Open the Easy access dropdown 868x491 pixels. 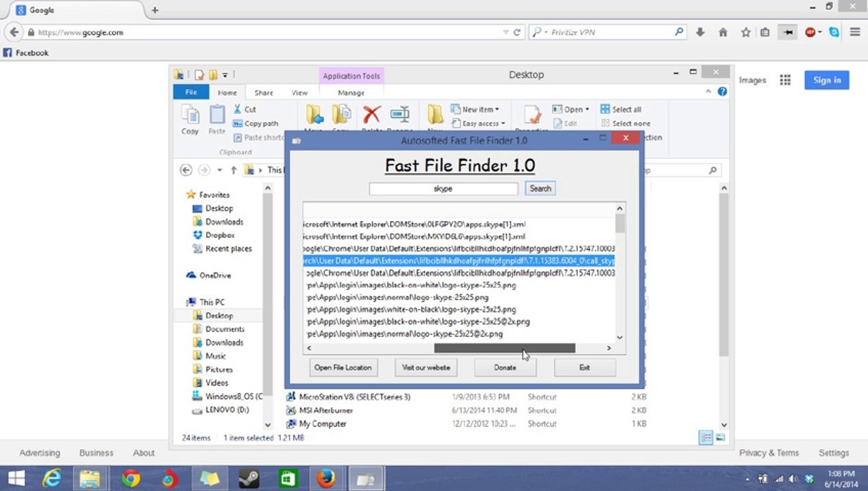[x=478, y=123]
